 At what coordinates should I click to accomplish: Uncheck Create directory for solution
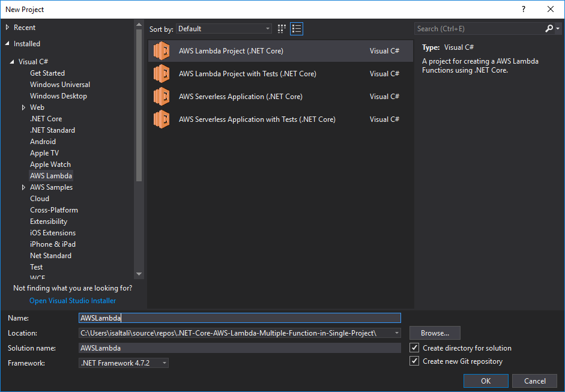pyautogui.click(x=414, y=348)
